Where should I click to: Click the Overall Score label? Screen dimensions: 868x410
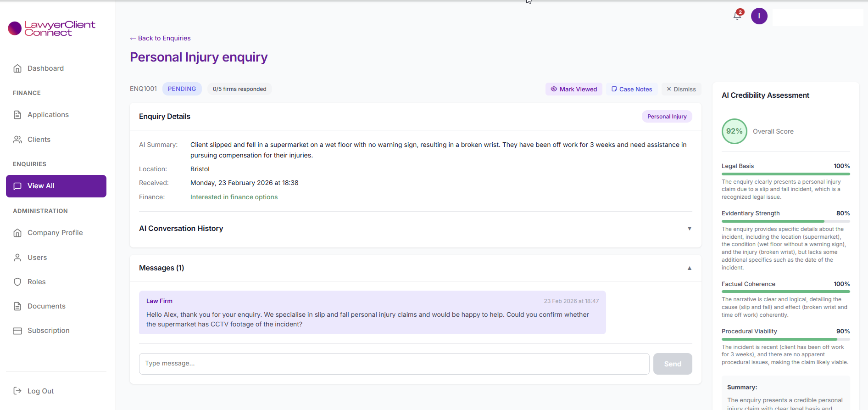pos(773,131)
